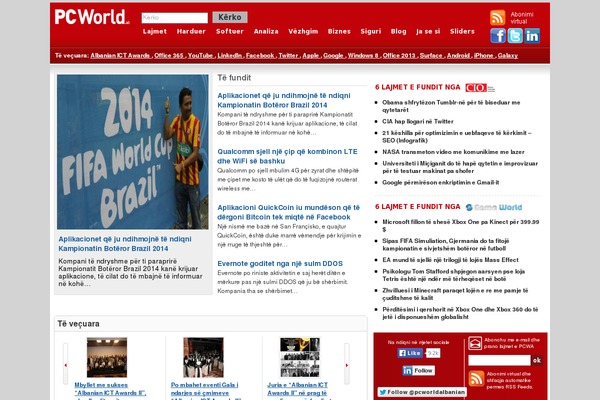Viewport: 600px width, 400px height.
Task: Open Evernote DDOS attack article
Action: (x=280, y=263)
